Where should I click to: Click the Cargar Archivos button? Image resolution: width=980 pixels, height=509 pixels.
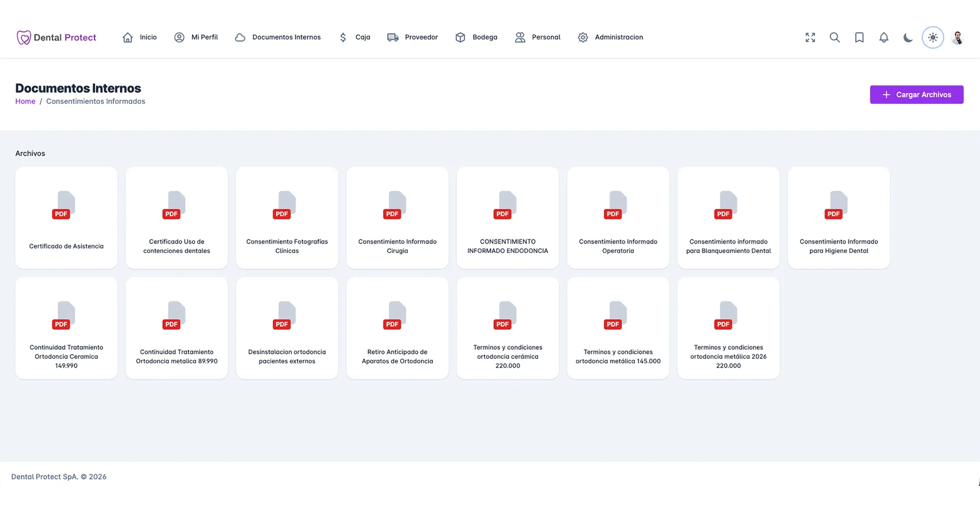pyautogui.click(x=916, y=94)
